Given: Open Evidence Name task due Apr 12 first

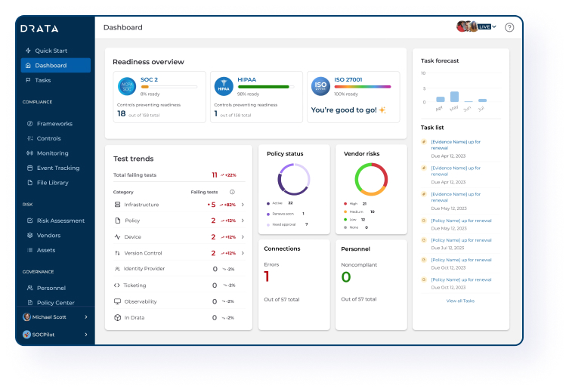Looking at the screenshot, I should click(x=456, y=145).
